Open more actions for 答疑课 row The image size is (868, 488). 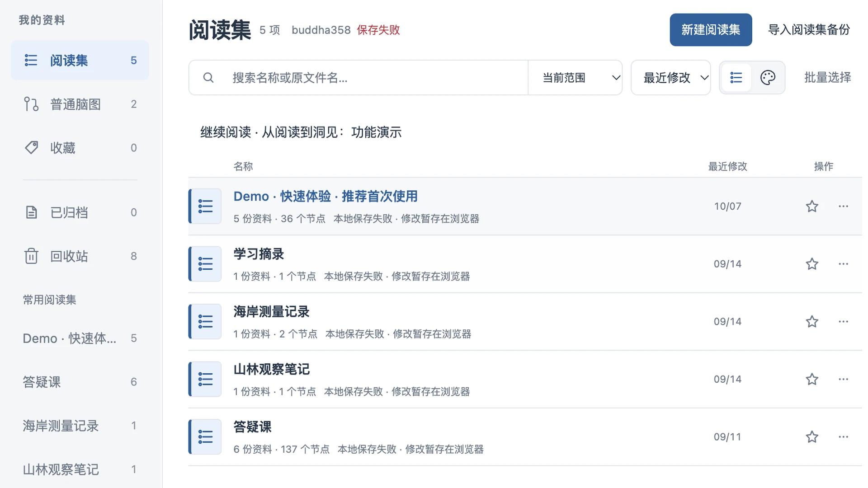[x=843, y=436]
